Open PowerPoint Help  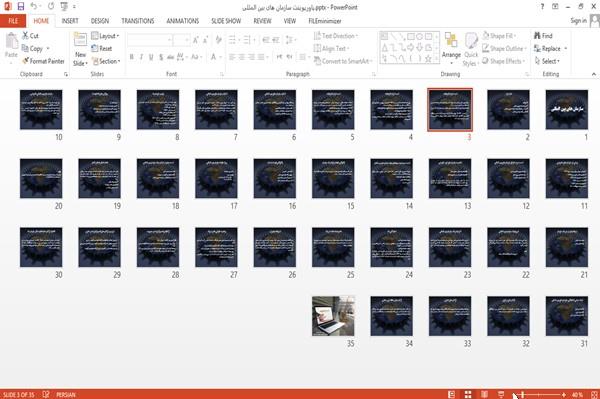click(542, 7)
